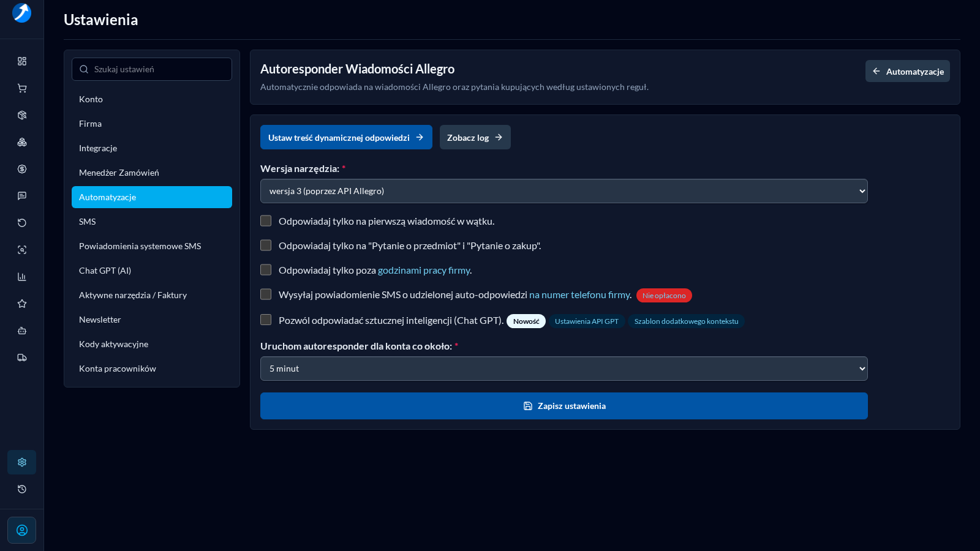Open Powiadomienia systemowe SMS settings

point(152,246)
